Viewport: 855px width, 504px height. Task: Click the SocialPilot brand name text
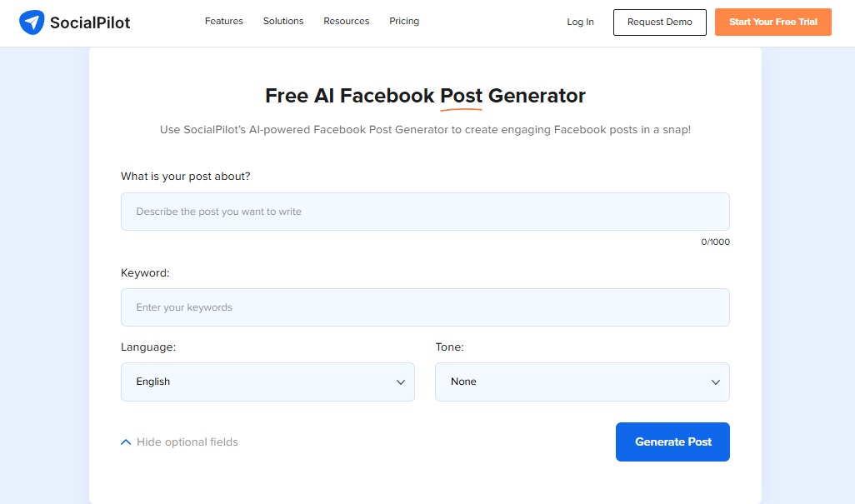[91, 22]
